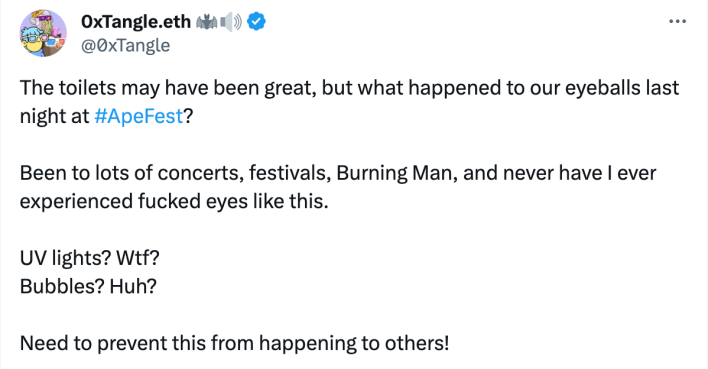Open the #ApeFest hashtag

pyautogui.click(x=138, y=116)
